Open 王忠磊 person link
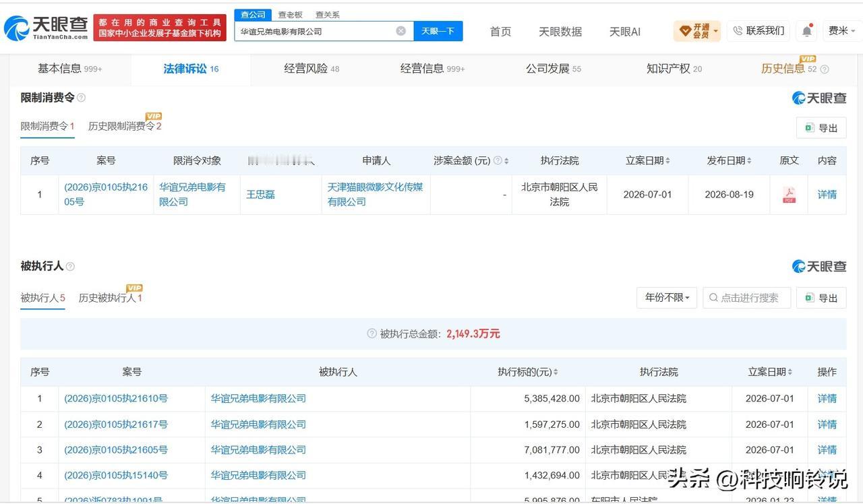Screen dimensions: 863x504 pos(260,195)
